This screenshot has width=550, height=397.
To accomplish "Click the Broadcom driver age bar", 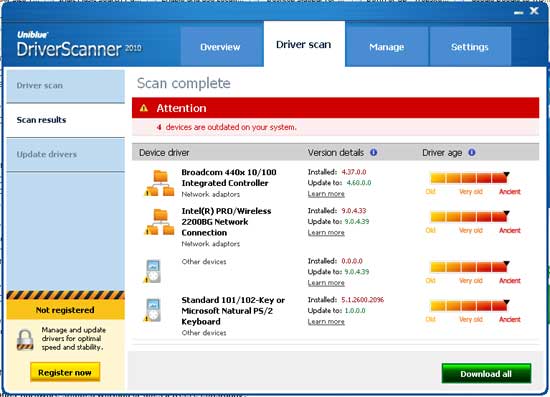I will [469, 178].
